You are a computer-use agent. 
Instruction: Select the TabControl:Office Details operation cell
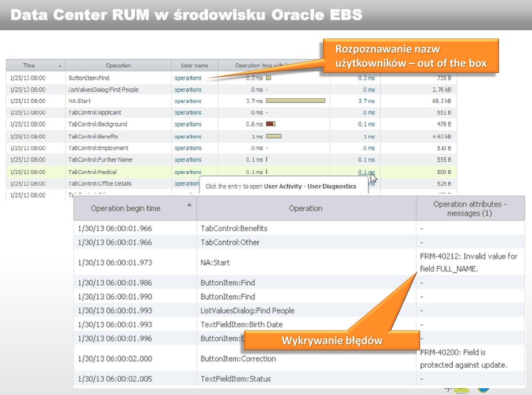tap(100, 184)
